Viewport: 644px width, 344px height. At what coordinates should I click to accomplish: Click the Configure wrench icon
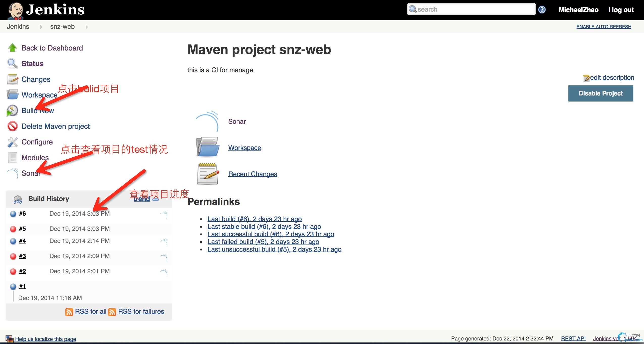[12, 142]
